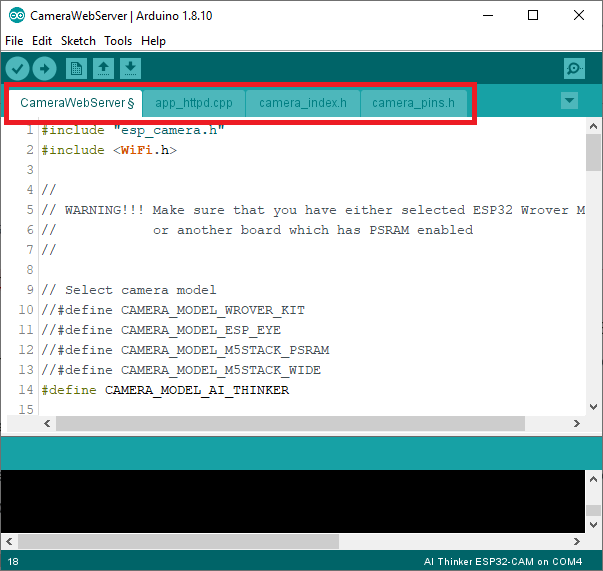Open the Tools menu

point(118,41)
